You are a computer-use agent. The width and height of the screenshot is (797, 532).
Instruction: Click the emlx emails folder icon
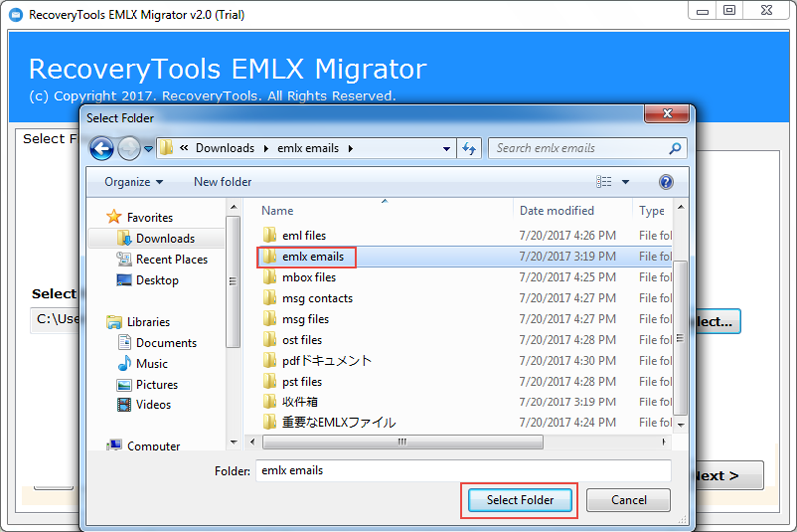pos(269,256)
